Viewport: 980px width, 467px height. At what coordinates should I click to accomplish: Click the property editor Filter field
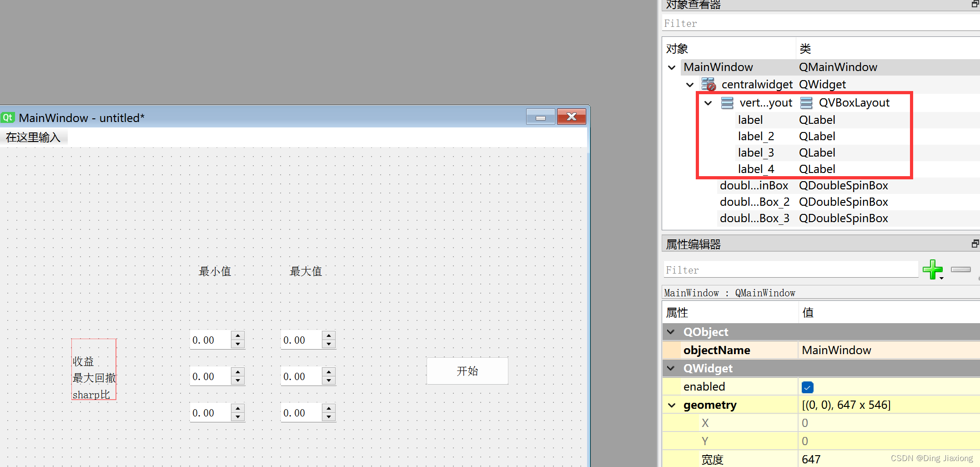791,270
